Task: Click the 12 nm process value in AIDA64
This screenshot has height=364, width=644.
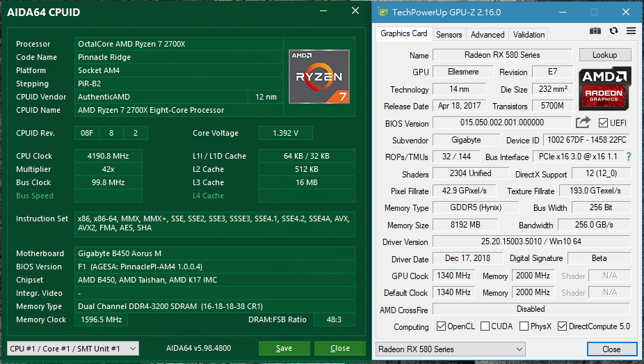Action: [266, 97]
